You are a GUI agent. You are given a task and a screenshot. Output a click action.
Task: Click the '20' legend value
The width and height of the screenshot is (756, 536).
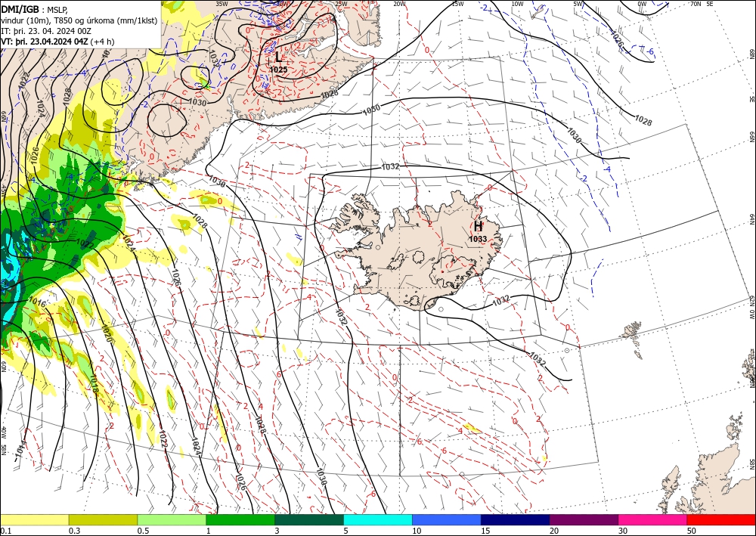(x=554, y=531)
